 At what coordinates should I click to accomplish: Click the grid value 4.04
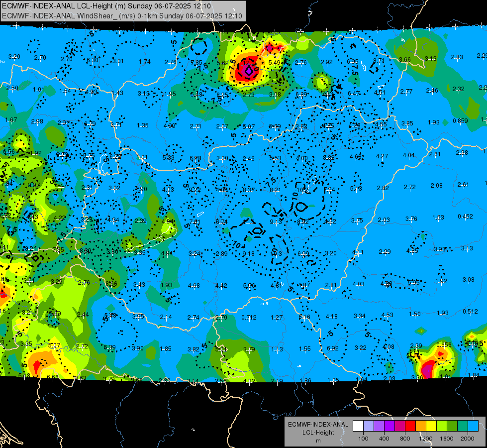tap(409, 155)
